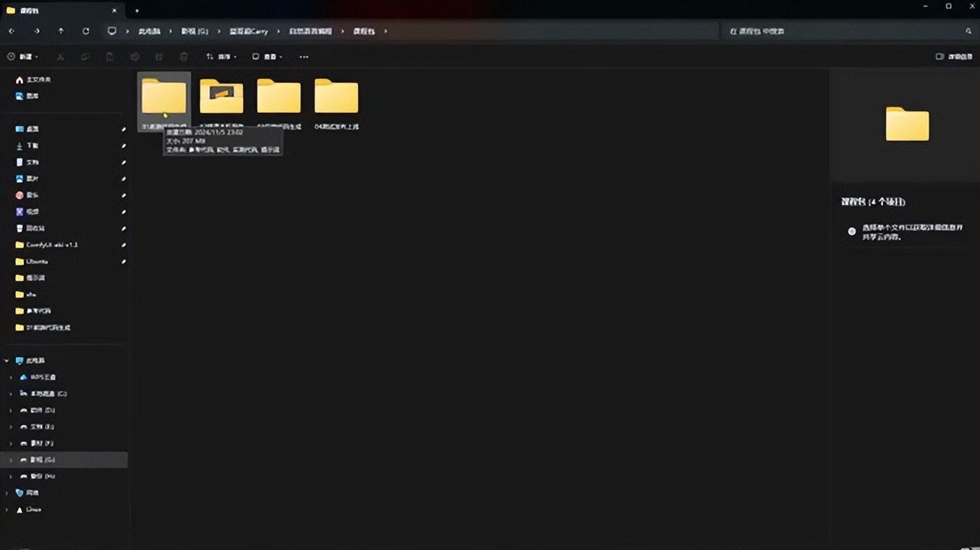980x550 pixels.
Task: Go back to the previous folder
Action: point(12,32)
